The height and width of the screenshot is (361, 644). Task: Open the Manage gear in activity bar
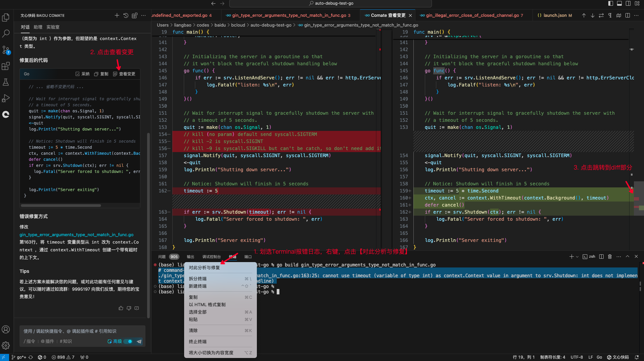click(x=6, y=346)
